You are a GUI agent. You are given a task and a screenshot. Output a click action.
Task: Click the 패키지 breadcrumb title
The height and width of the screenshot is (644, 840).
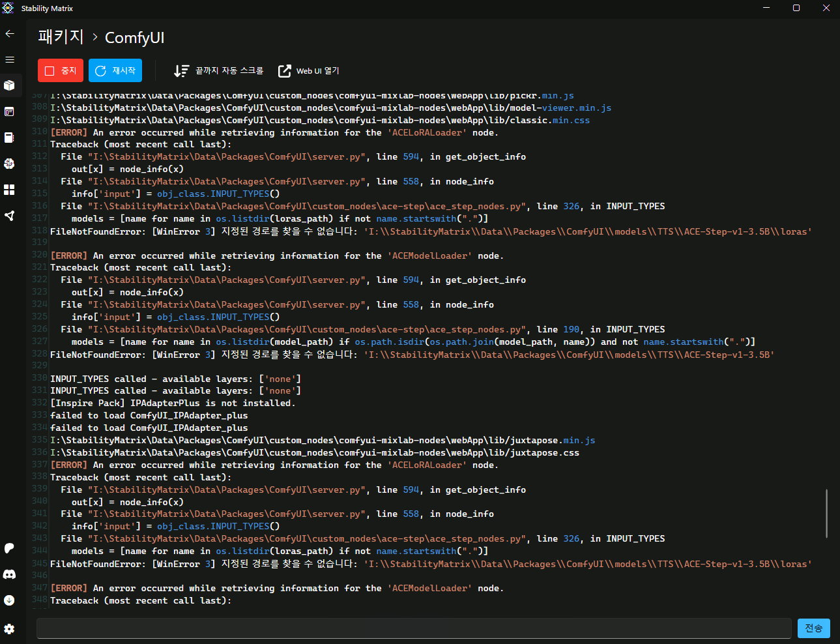61,37
